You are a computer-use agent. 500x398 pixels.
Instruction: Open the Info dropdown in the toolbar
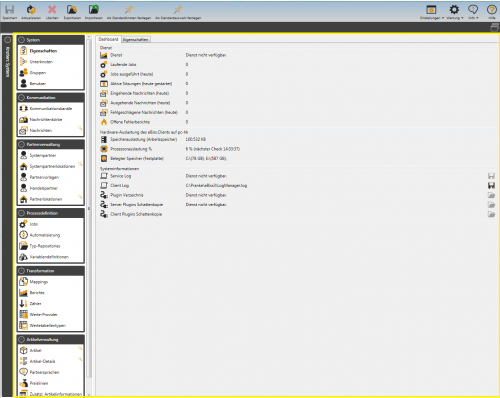(473, 12)
